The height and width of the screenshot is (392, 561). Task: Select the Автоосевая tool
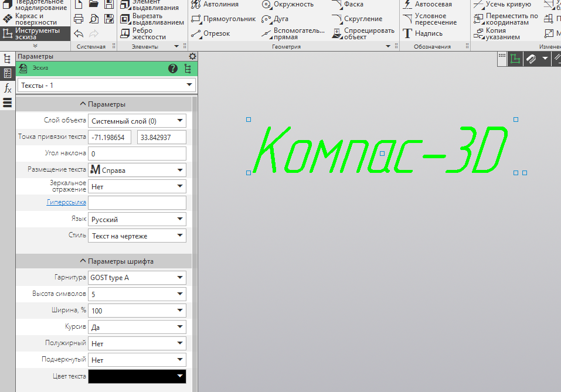tap(427, 4)
